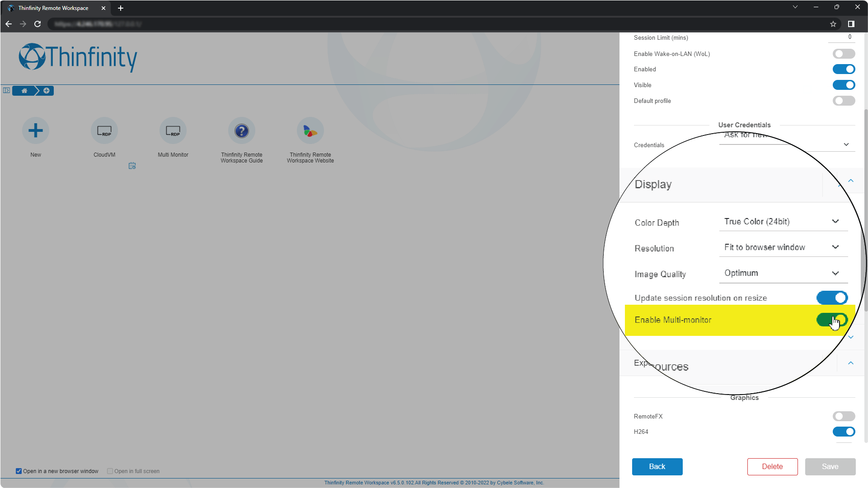Click the Thinfinity logo

[x=77, y=57]
